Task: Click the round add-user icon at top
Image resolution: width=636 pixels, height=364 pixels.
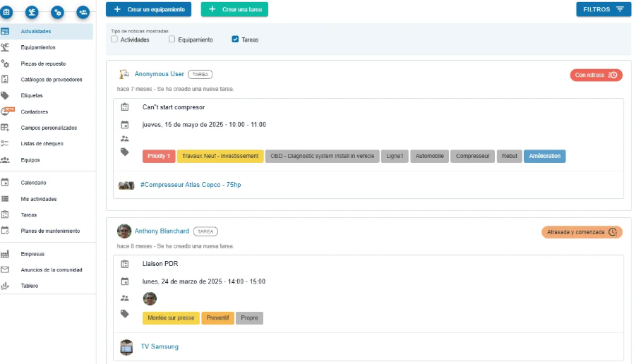Action: click(x=83, y=12)
